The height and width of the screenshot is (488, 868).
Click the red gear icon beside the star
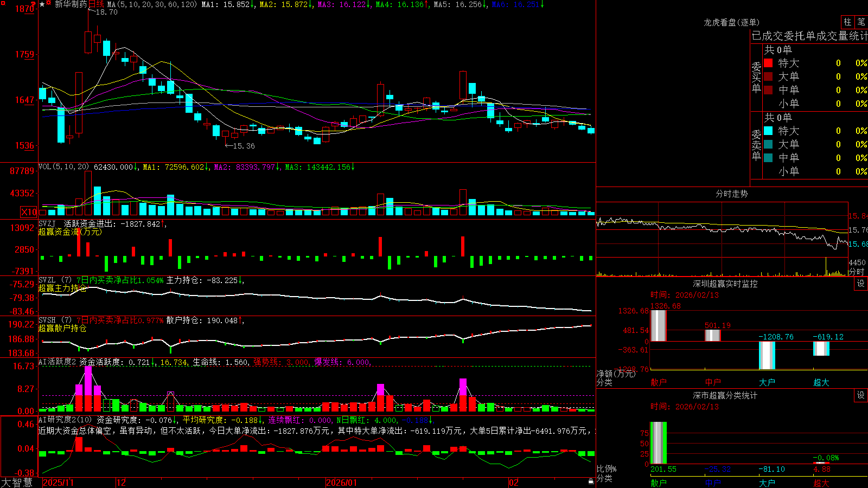click(x=48, y=3)
